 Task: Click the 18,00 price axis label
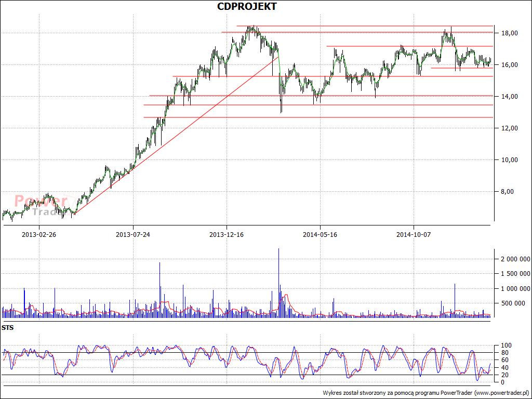tap(509, 33)
